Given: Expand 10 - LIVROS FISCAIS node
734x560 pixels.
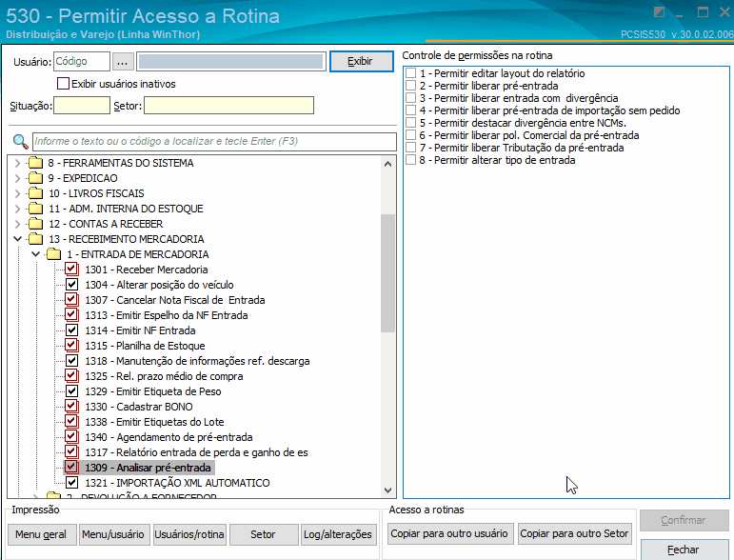Looking at the screenshot, I should pyautogui.click(x=18, y=193).
